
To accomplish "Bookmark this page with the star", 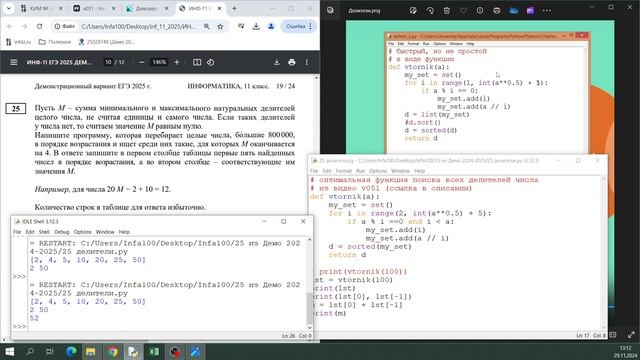I will pyautogui.click(x=220, y=26).
